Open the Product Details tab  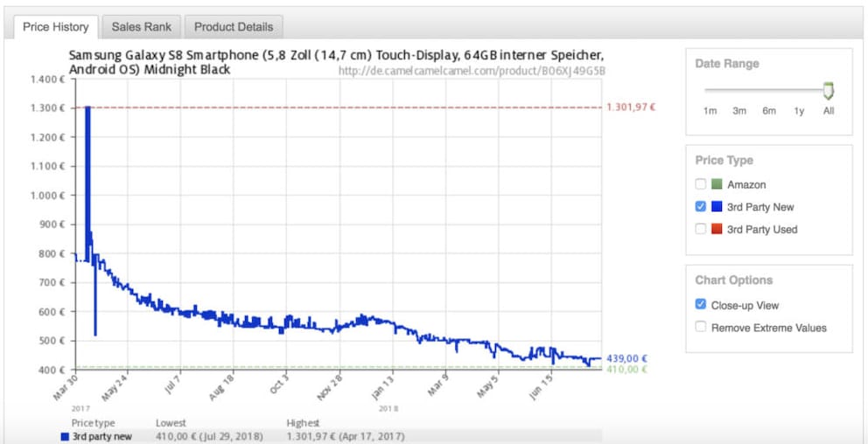(234, 27)
